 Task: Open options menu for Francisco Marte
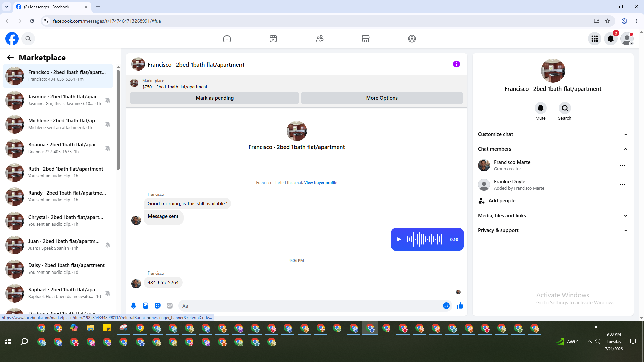point(622,165)
